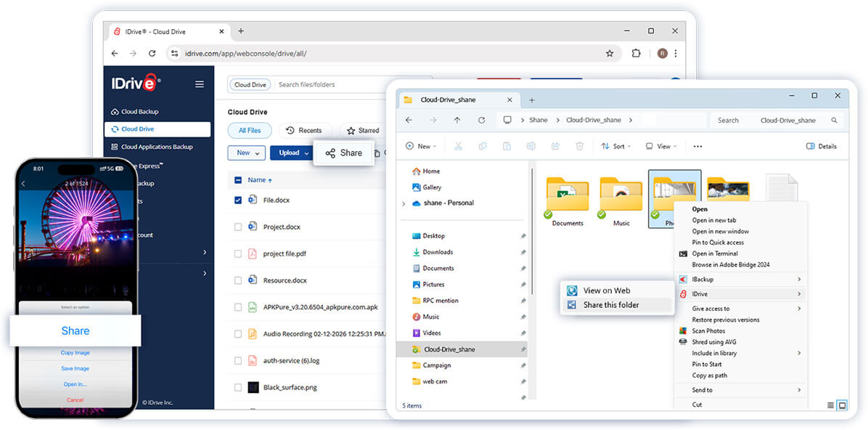The width and height of the screenshot is (868, 430).
Task: Click Delete trash icon in Explorer toolbar
Action: (x=580, y=146)
